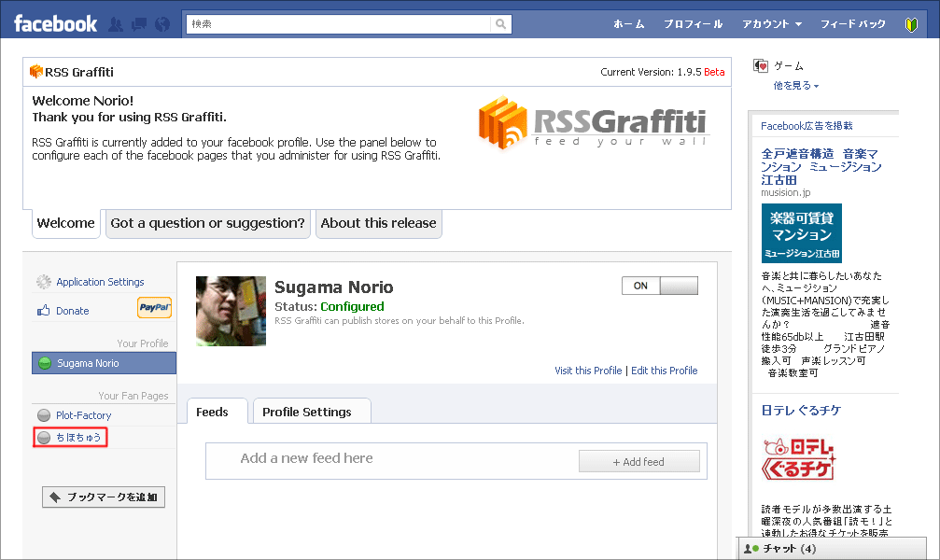Open messages icon in top bar

point(139,24)
